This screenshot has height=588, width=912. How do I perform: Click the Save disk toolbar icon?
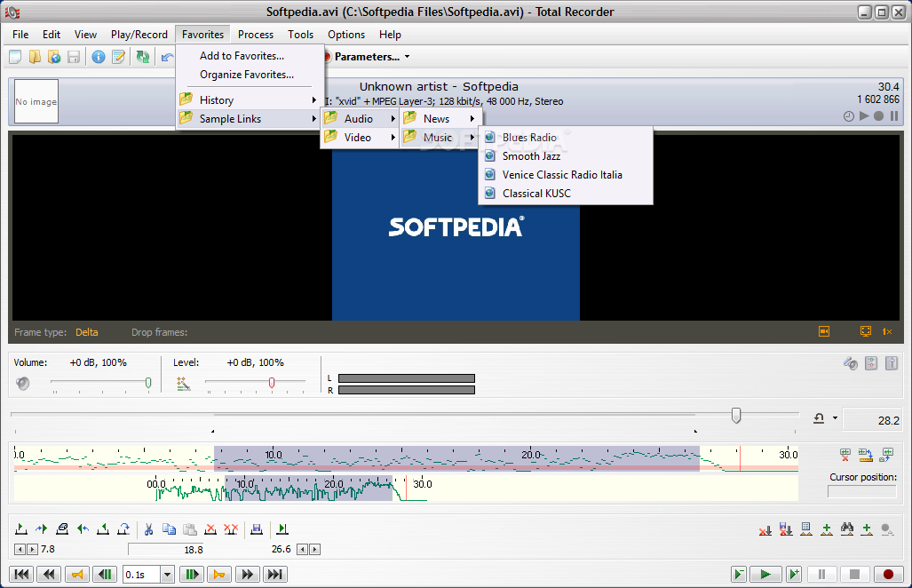(x=74, y=57)
